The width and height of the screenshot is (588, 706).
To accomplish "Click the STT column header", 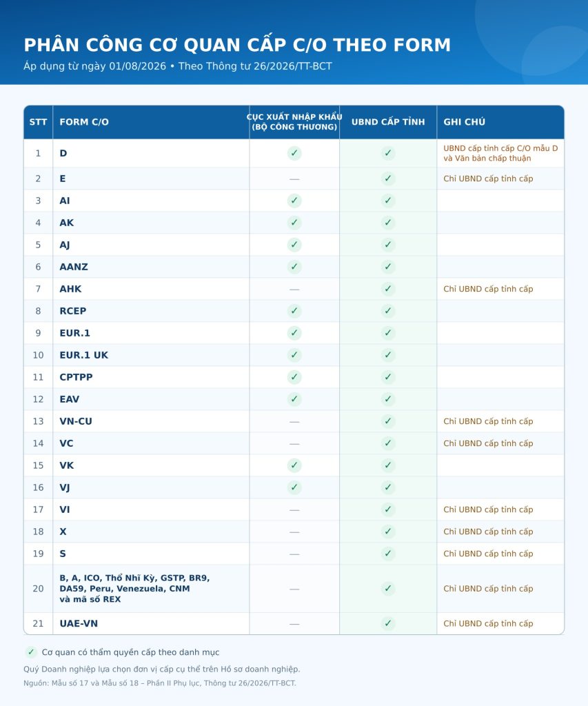I will tap(39, 122).
